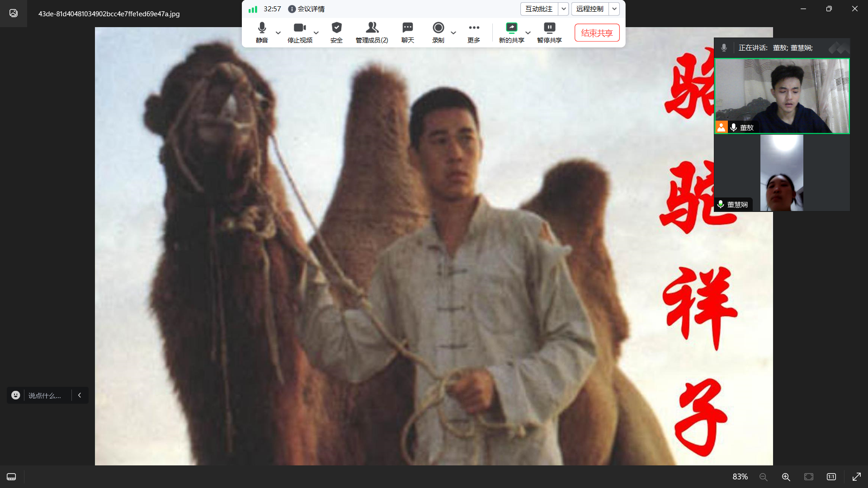Show image at 1:1 original size
This screenshot has height=488, width=868.
pos(831,477)
